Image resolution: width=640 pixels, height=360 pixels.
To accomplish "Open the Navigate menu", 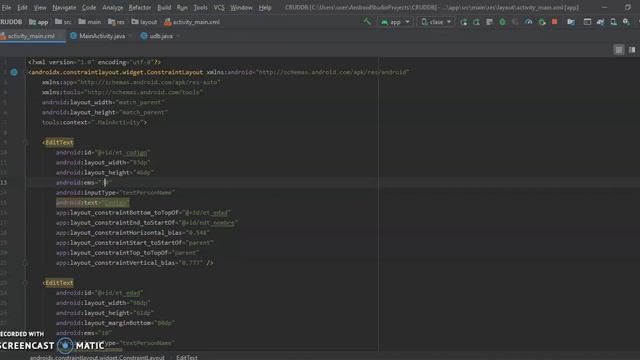I will click(64, 7).
